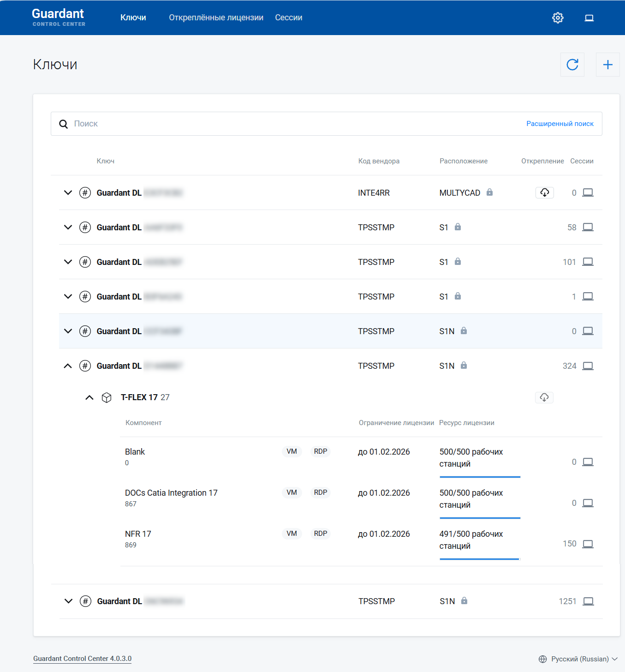Screen dimensions: 625x672
Task: Click the plus button to add key
Action: coord(607,65)
